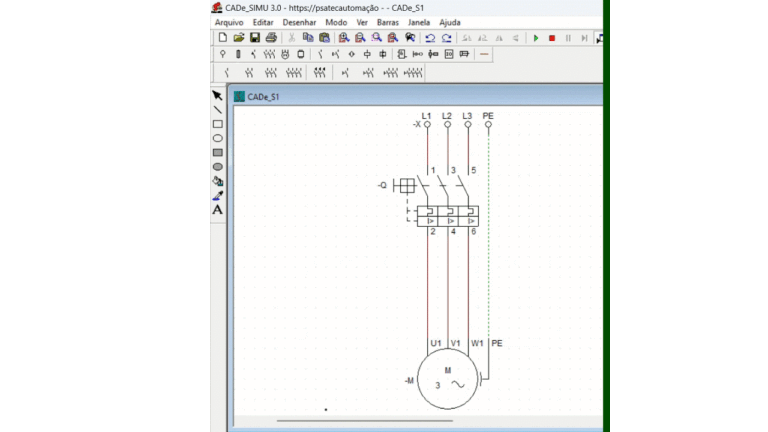The height and width of the screenshot is (432, 768).
Task: Paste using the clipboard icon
Action: pos(324,38)
